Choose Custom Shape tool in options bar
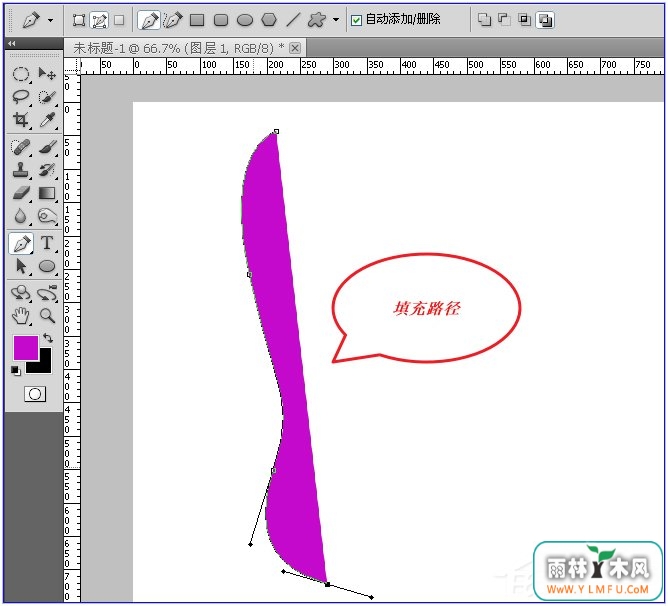The width and height of the screenshot is (668, 606). coord(317,20)
